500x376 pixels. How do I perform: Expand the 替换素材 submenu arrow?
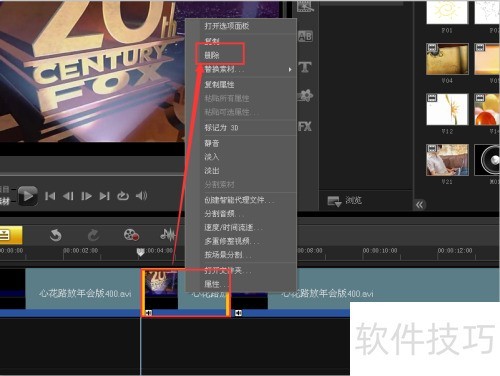pos(290,69)
